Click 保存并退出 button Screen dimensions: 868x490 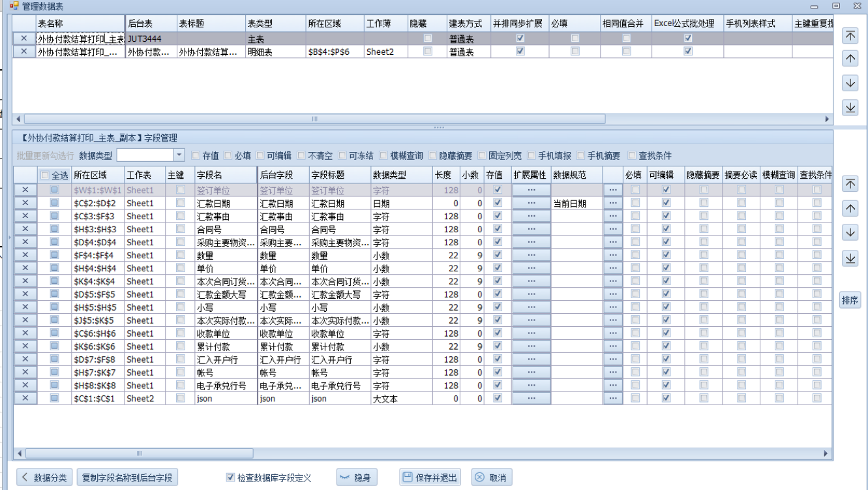coord(430,478)
